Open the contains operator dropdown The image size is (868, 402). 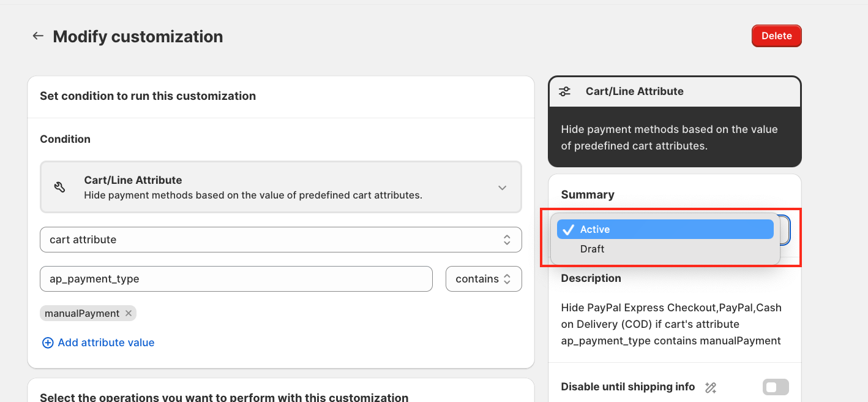click(x=484, y=279)
